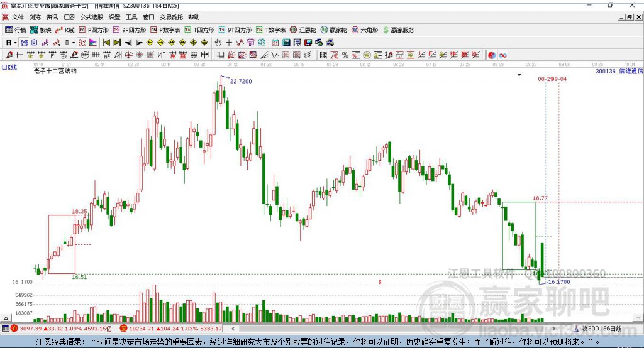Image resolution: width=644 pixels, height=348 pixels.
Task: Open the 设置 menu
Action: [x=114, y=17]
